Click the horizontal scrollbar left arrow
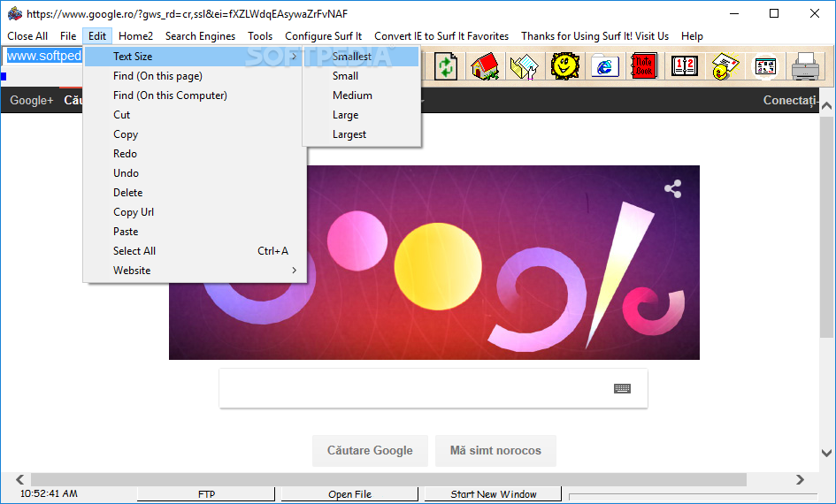This screenshot has width=836, height=504. tap(20, 479)
